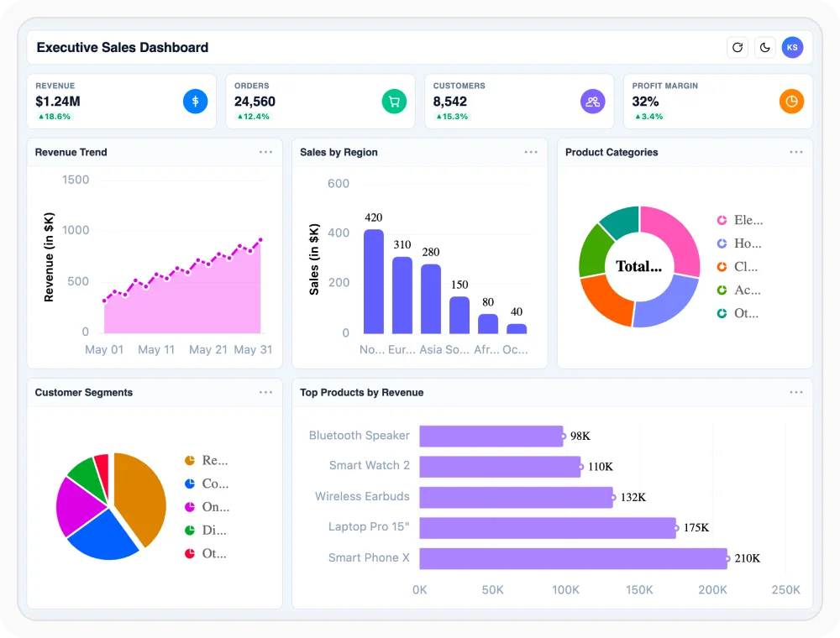Click the orange profit margin clock icon
The image size is (840, 638).
coord(792,102)
